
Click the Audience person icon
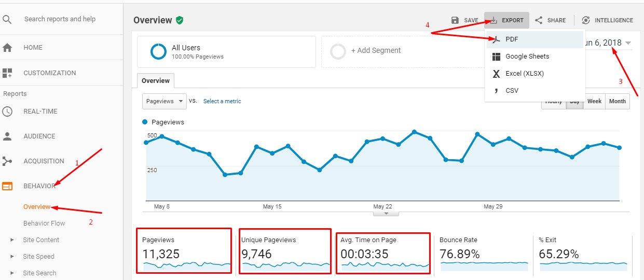pyautogui.click(x=7, y=136)
